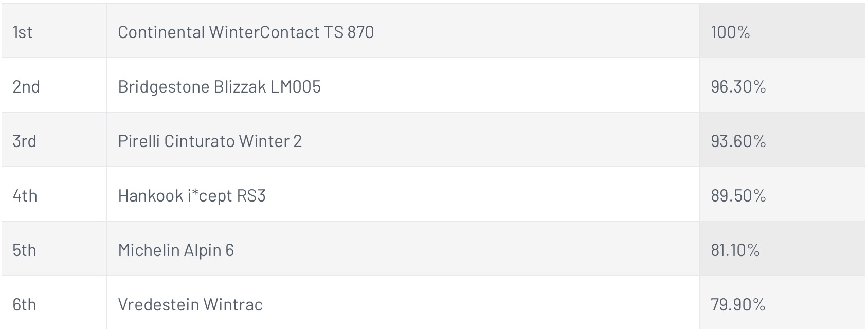The height and width of the screenshot is (329, 868).
Task: Click the 1st rank cell
Action: (x=55, y=31)
